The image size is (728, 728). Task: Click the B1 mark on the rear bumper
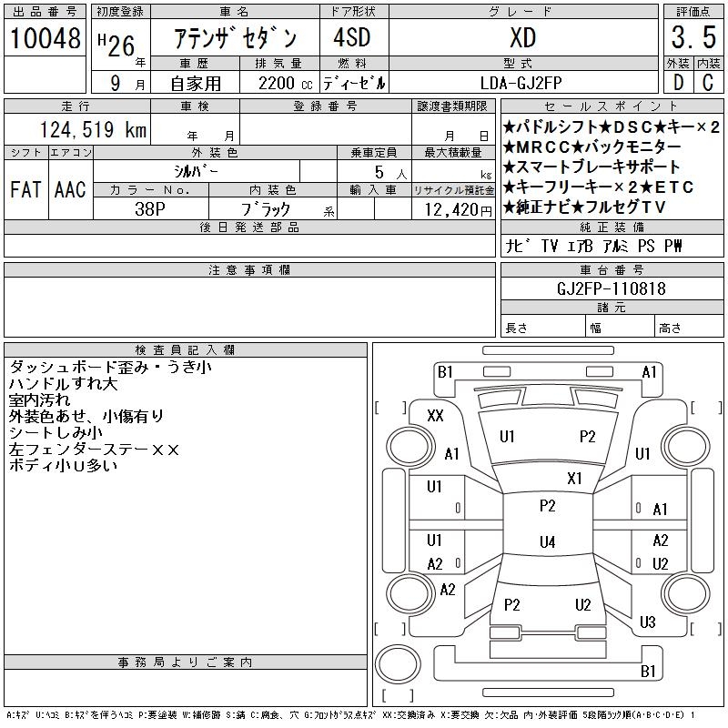(648, 671)
